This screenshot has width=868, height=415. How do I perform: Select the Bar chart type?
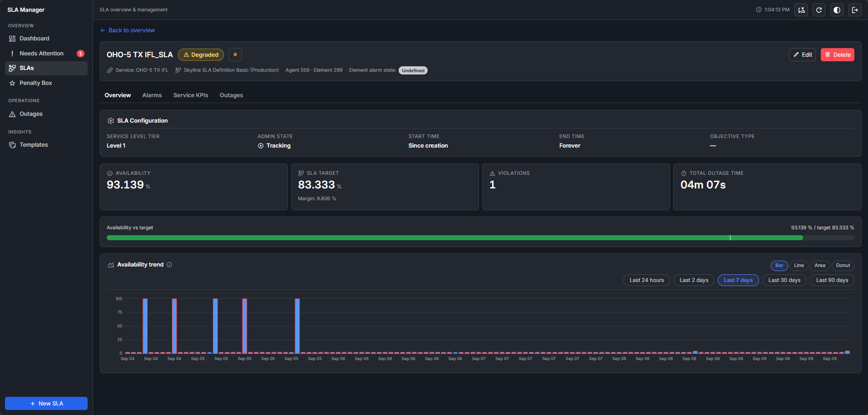tap(779, 266)
